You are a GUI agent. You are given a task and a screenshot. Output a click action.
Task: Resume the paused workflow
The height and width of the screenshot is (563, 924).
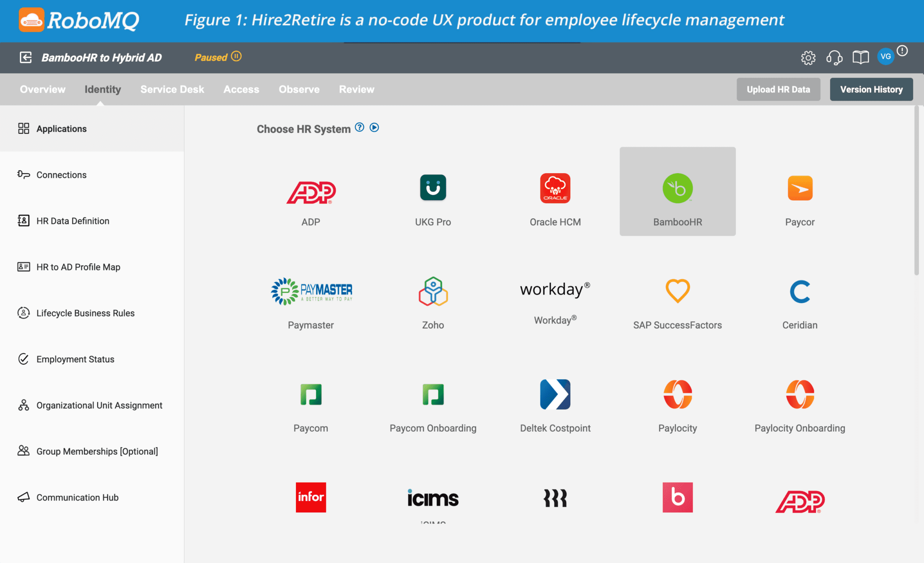[x=236, y=57]
